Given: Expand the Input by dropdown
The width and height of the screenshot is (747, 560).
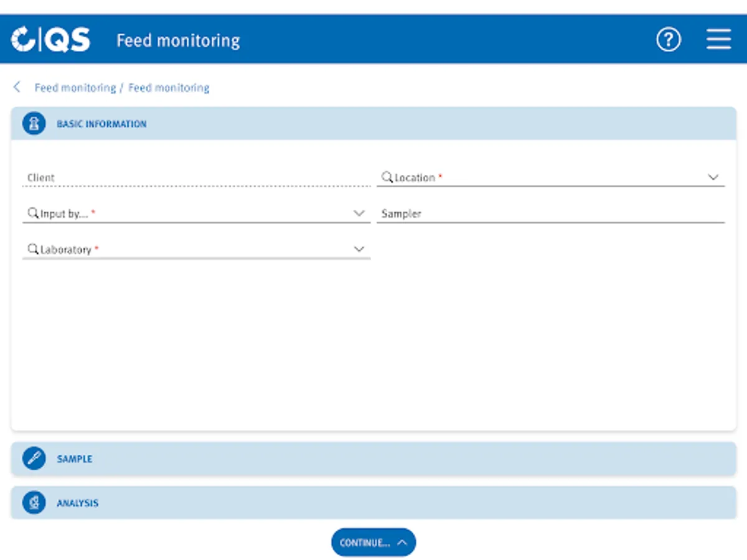Looking at the screenshot, I should (x=359, y=213).
